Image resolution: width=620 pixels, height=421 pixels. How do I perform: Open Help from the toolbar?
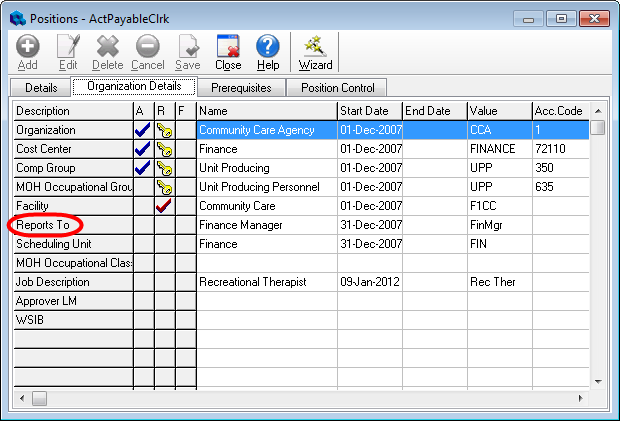[267, 47]
